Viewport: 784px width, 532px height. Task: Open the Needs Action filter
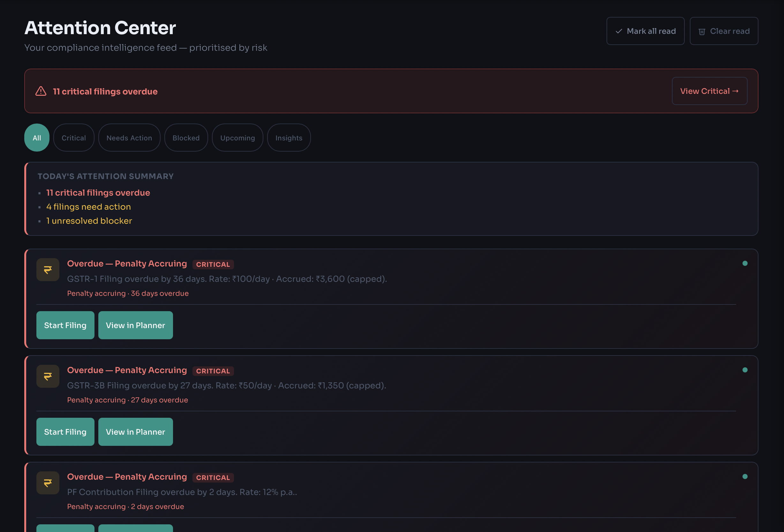[129, 138]
